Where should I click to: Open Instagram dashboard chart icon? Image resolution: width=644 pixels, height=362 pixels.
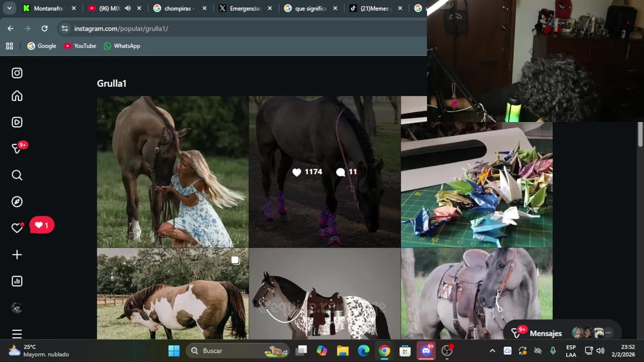point(17,281)
